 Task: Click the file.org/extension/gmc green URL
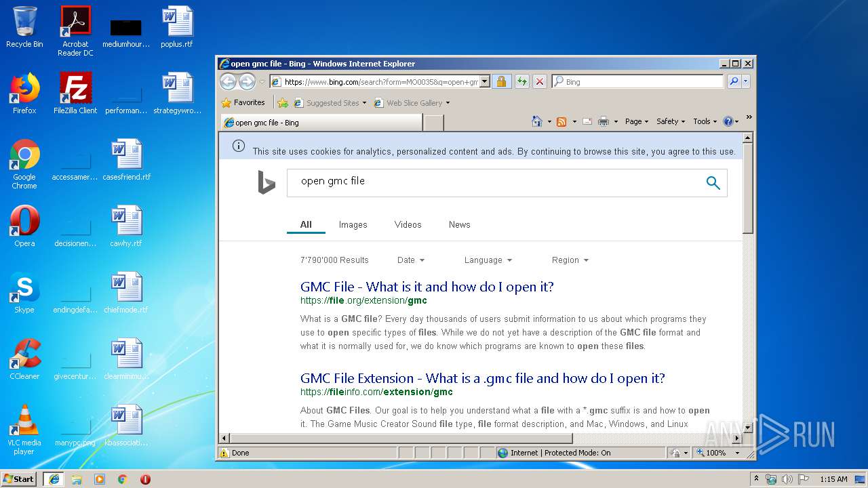363,300
